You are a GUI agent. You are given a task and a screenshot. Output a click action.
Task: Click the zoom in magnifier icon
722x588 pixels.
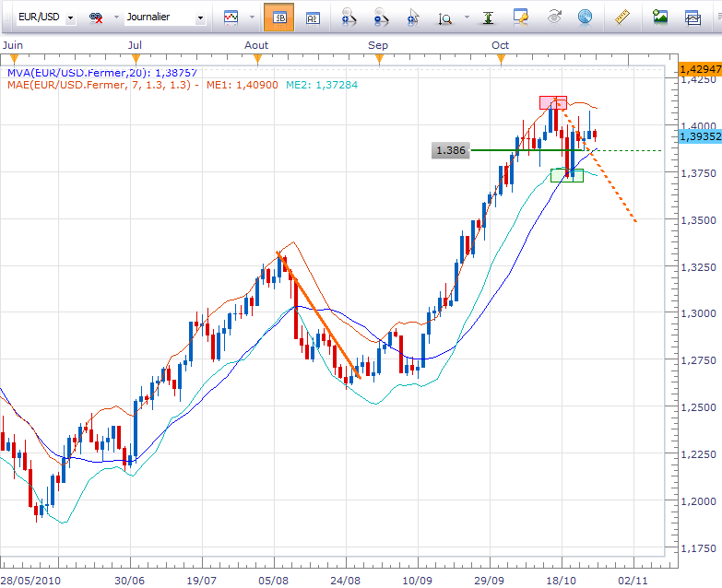[x=349, y=17]
